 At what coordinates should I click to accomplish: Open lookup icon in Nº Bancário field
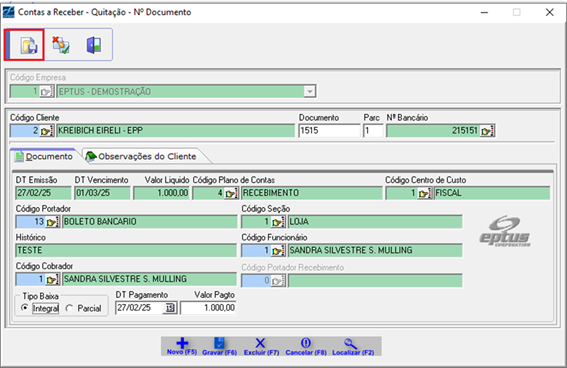(487, 131)
